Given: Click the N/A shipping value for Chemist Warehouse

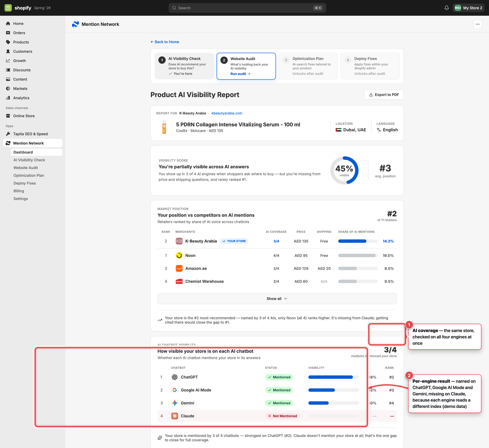Looking at the screenshot, I should click(324, 281).
